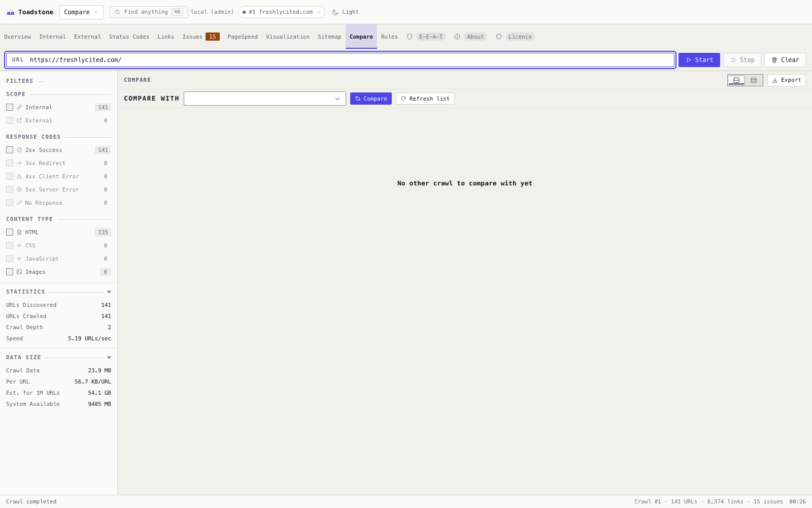
Task: Check the HTML content type checkbox
Action: (x=10, y=232)
